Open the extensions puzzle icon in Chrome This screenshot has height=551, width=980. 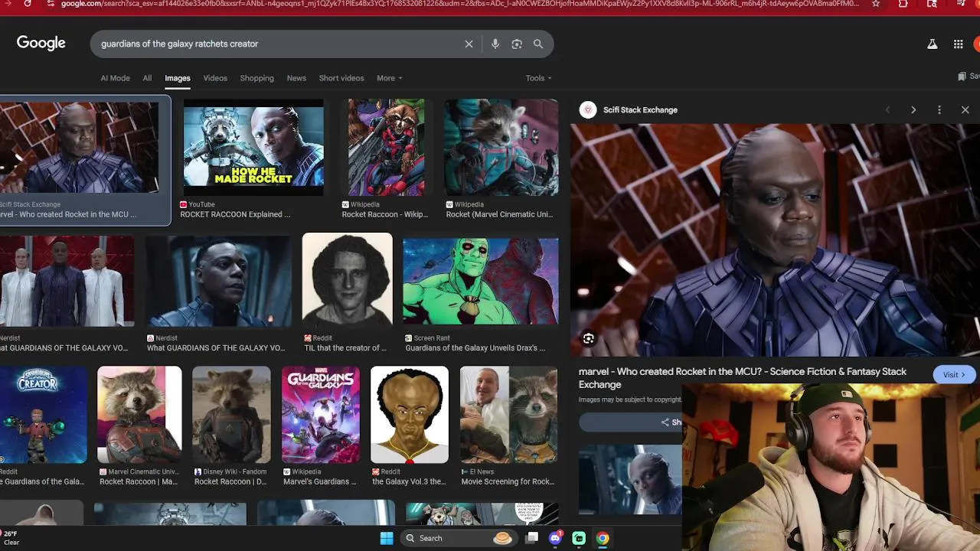[x=903, y=4]
